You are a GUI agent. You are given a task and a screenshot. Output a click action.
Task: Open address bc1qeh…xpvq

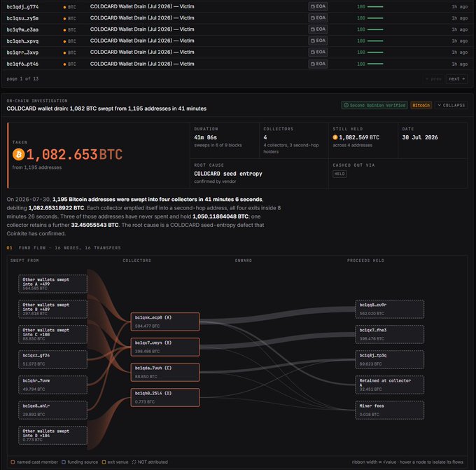tap(22, 41)
